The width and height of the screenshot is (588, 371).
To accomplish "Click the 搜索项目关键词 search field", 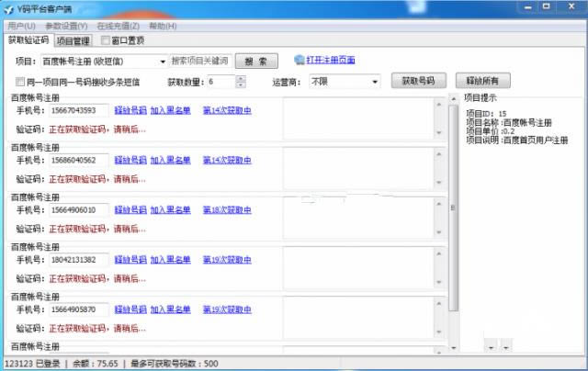I will 200,62.
